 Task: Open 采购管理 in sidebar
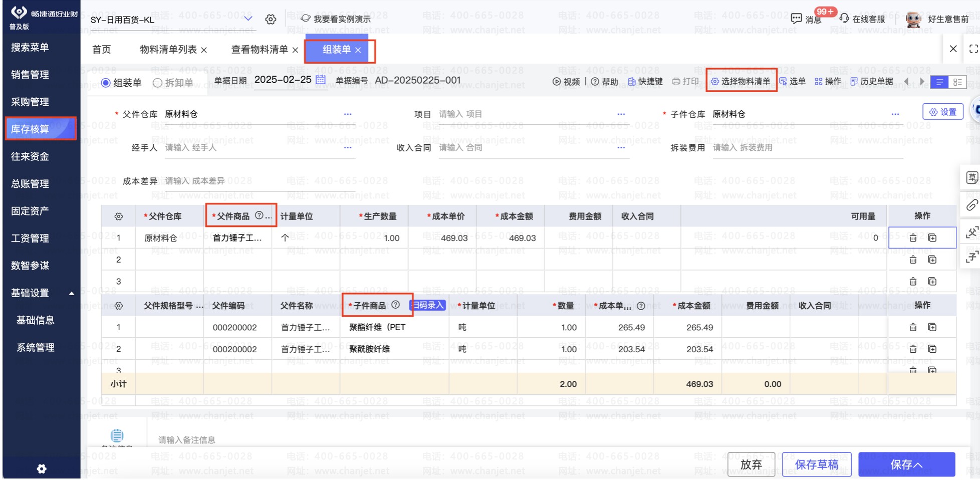point(30,102)
